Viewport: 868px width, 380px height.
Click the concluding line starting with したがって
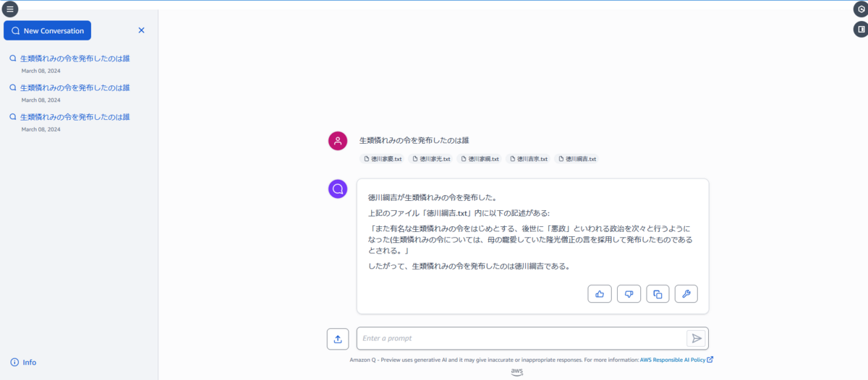tap(469, 266)
